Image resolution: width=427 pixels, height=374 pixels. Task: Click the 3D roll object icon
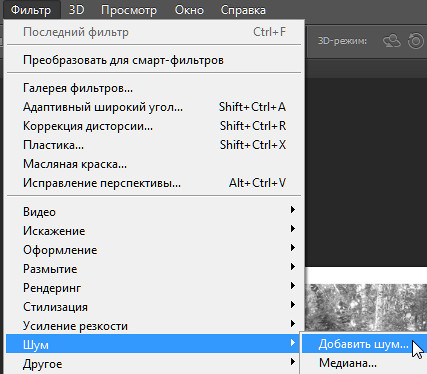click(x=416, y=41)
